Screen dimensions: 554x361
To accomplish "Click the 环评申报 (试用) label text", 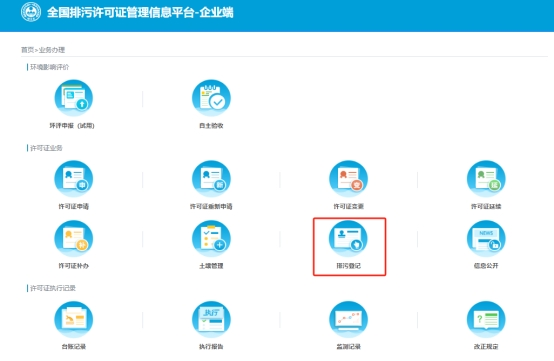I will tap(72, 125).
